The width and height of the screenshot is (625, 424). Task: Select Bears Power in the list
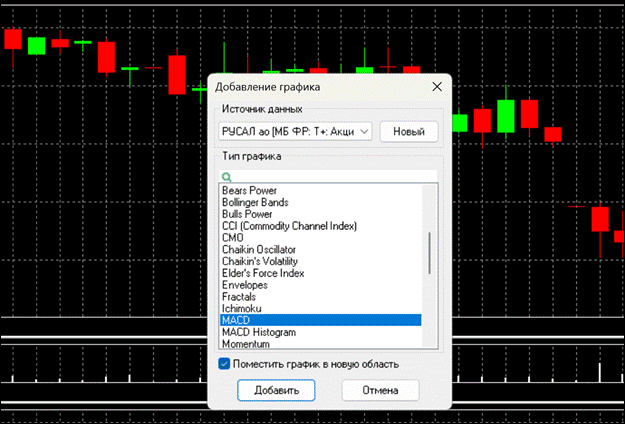coord(249,190)
